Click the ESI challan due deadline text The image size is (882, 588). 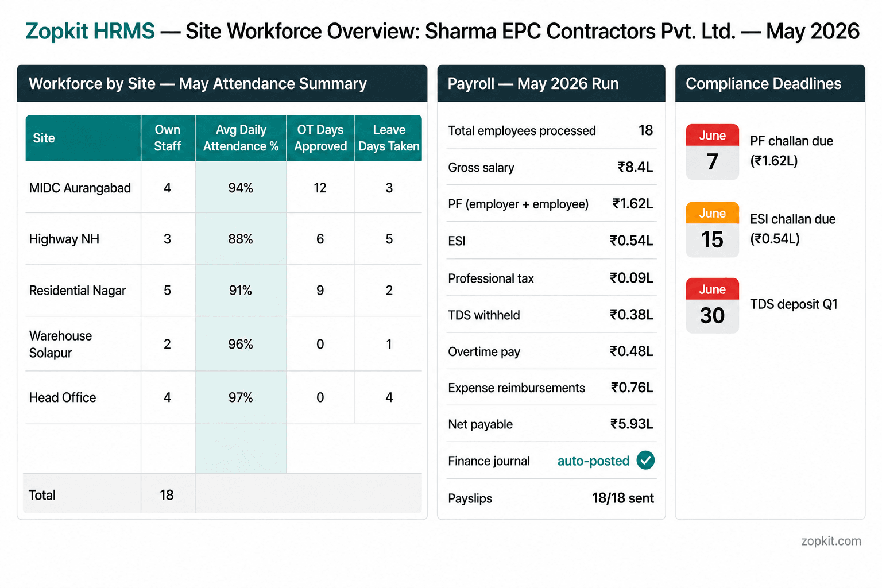793,229
